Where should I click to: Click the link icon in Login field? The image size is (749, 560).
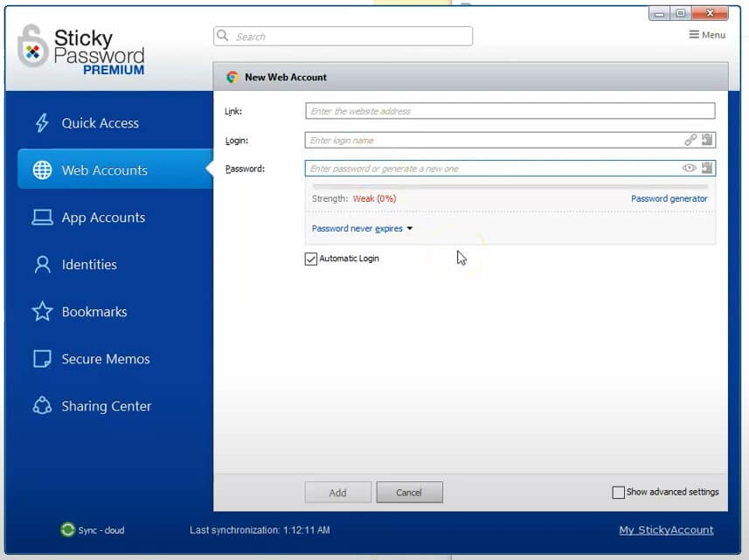[x=690, y=140]
